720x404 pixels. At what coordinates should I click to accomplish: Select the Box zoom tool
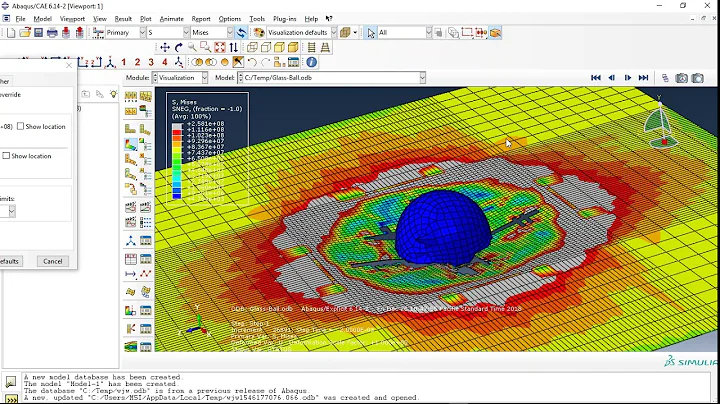[206, 47]
